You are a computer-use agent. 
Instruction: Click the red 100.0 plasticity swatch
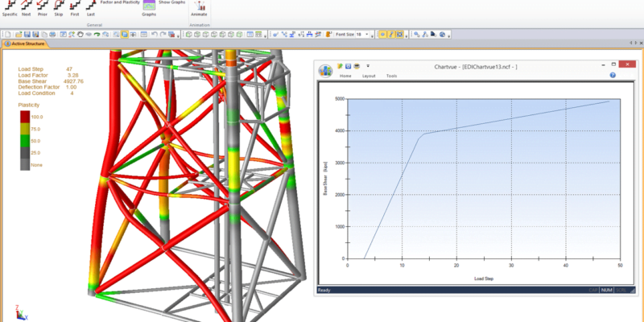tap(25, 116)
